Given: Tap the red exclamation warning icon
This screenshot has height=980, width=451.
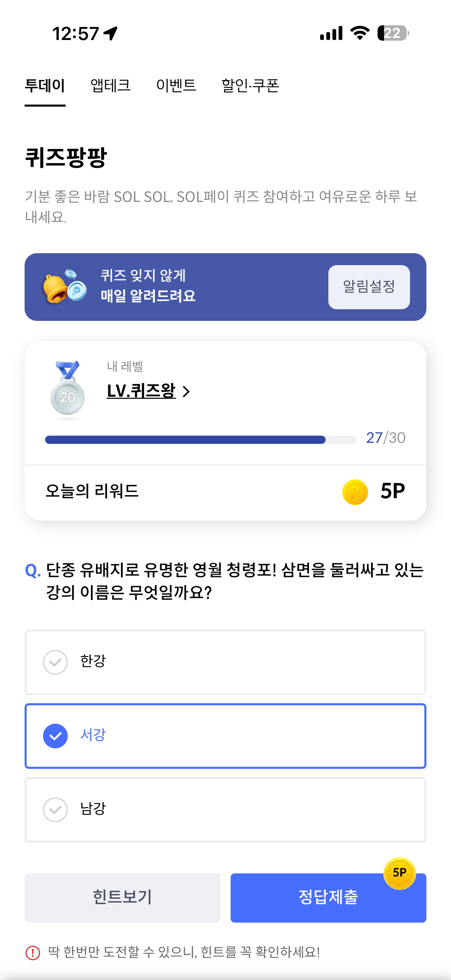Looking at the screenshot, I should pyautogui.click(x=33, y=953).
